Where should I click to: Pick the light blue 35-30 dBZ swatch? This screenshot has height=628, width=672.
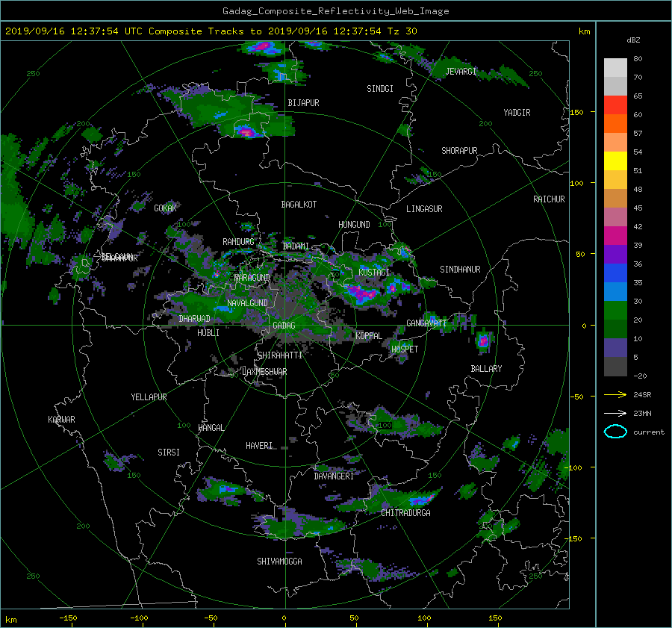click(615, 292)
